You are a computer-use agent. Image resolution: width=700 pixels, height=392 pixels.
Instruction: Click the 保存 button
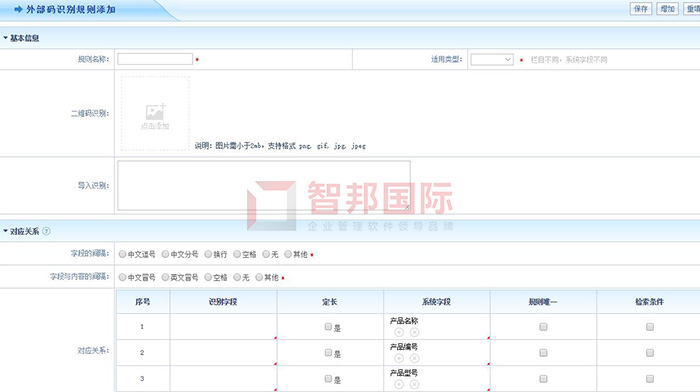coord(641,8)
